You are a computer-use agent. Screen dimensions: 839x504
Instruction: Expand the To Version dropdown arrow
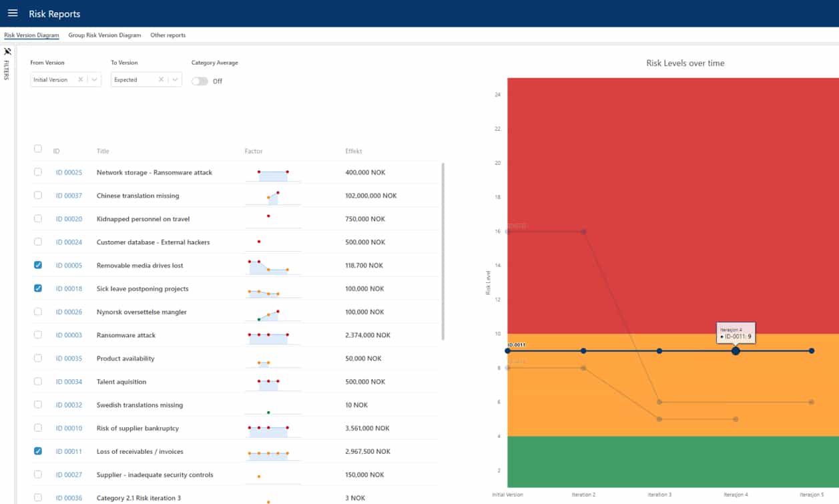(174, 79)
